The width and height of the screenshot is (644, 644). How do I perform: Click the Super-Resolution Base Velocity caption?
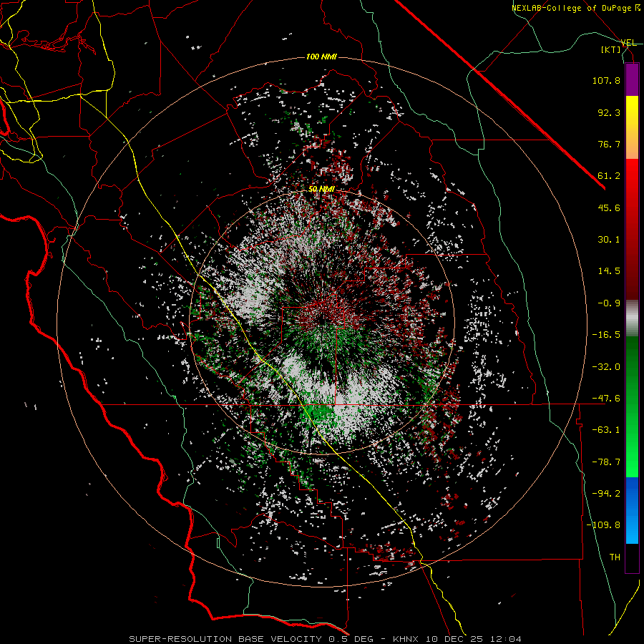[x=326, y=639]
